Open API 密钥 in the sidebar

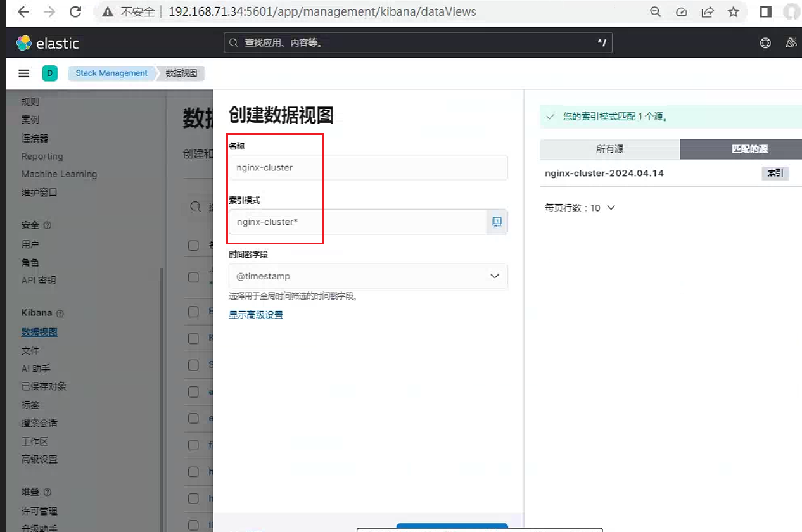(x=39, y=280)
